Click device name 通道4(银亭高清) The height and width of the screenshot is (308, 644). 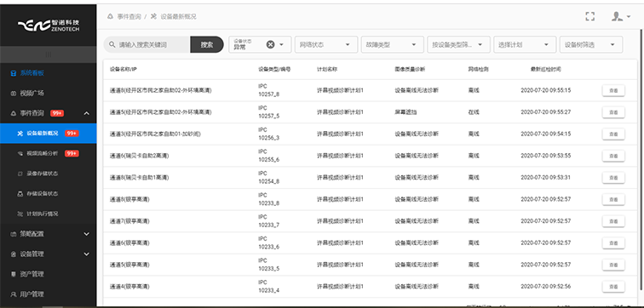[x=129, y=286]
